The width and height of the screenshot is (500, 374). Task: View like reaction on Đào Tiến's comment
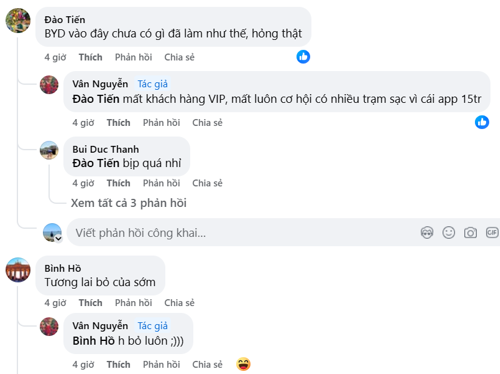pyautogui.click(x=303, y=57)
